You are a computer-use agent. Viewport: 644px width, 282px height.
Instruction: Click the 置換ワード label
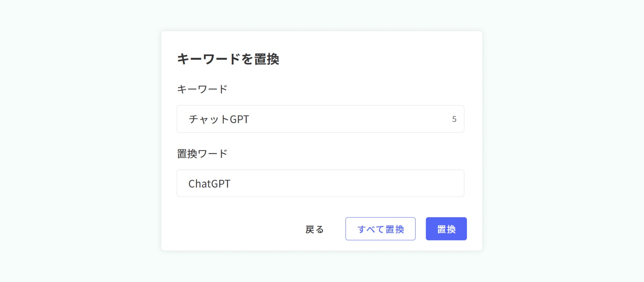click(202, 154)
